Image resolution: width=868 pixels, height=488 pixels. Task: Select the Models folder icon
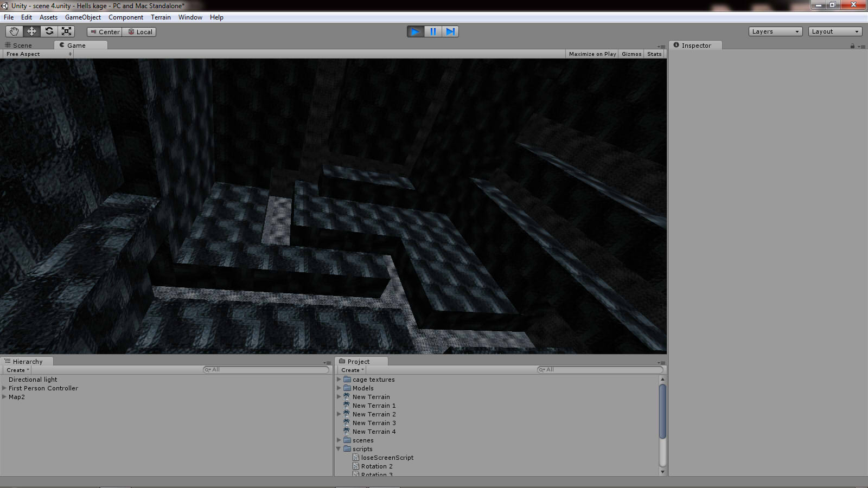tap(347, 388)
